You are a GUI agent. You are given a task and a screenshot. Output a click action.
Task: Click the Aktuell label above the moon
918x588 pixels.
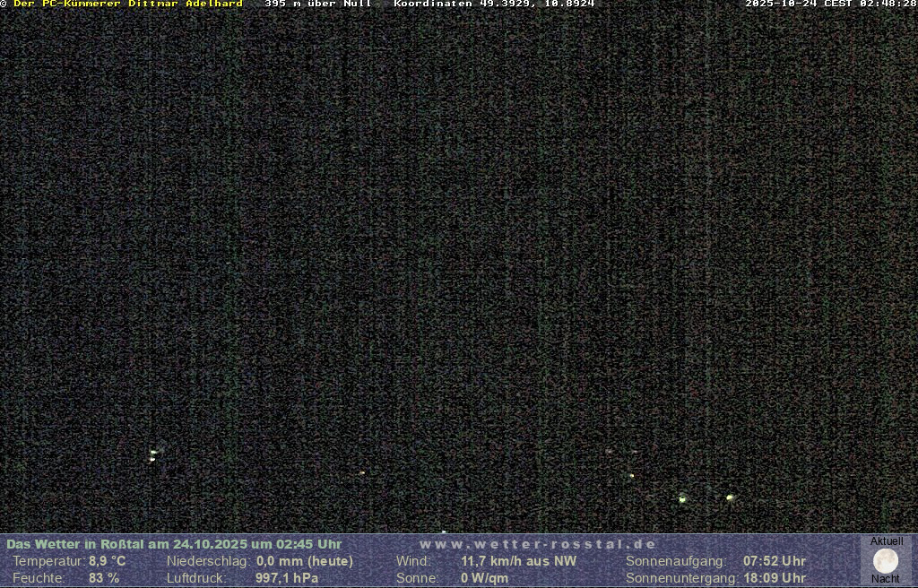[x=886, y=541]
